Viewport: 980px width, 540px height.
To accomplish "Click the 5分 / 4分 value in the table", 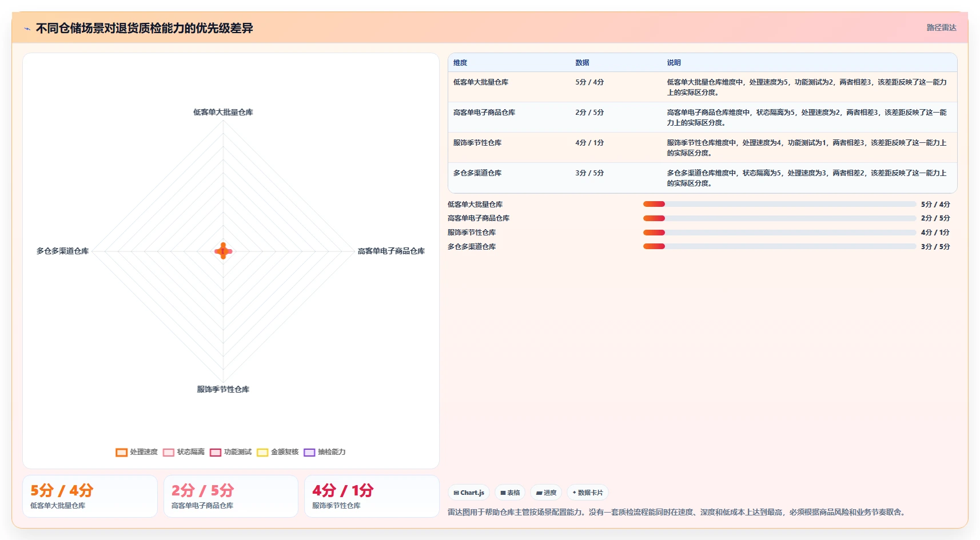I will [x=589, y=82].
